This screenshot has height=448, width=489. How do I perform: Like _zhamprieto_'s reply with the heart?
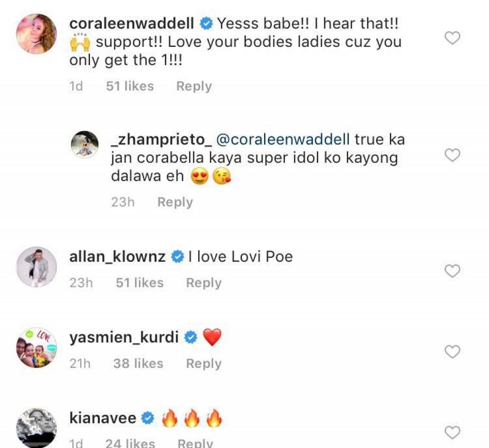pyautogui.click(x=453, y=155)
